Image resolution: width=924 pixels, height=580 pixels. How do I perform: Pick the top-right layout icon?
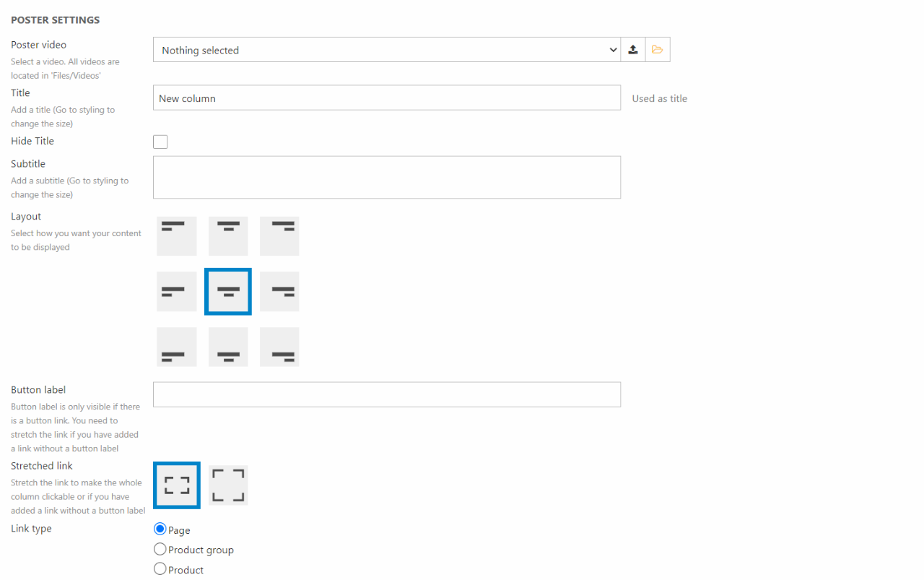coord(279,236)
